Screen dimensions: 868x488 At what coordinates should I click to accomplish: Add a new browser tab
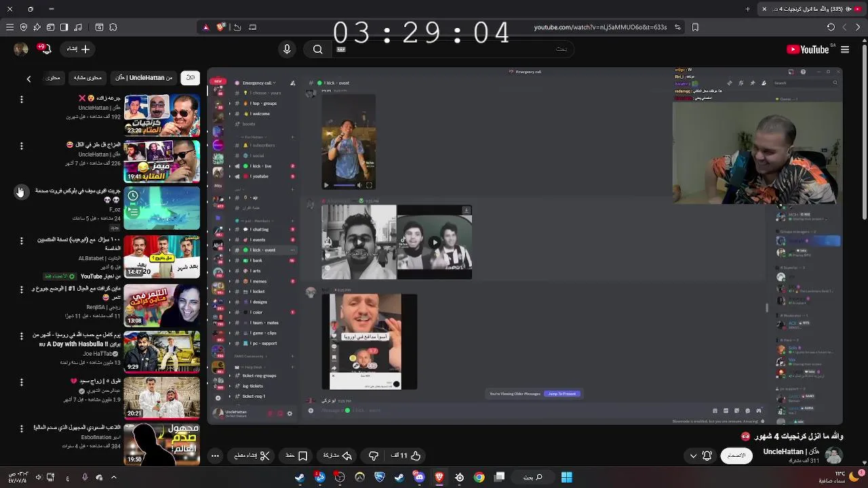[x=748, y=9]
